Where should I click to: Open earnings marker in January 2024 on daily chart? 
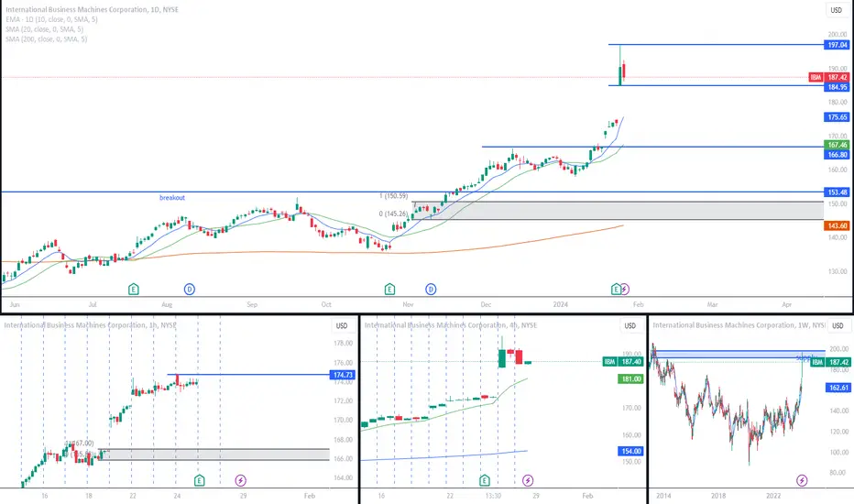click(616, 289)
